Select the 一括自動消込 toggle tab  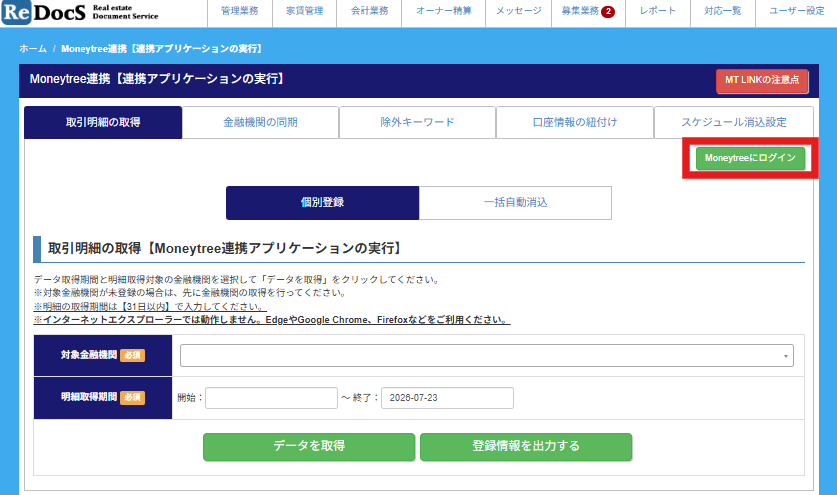[515, 203]
